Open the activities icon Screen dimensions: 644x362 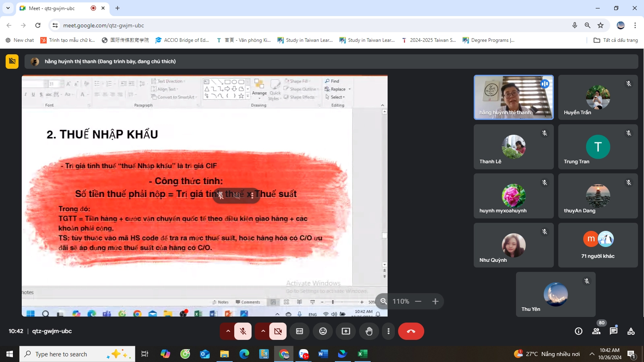tap(631, 331)
